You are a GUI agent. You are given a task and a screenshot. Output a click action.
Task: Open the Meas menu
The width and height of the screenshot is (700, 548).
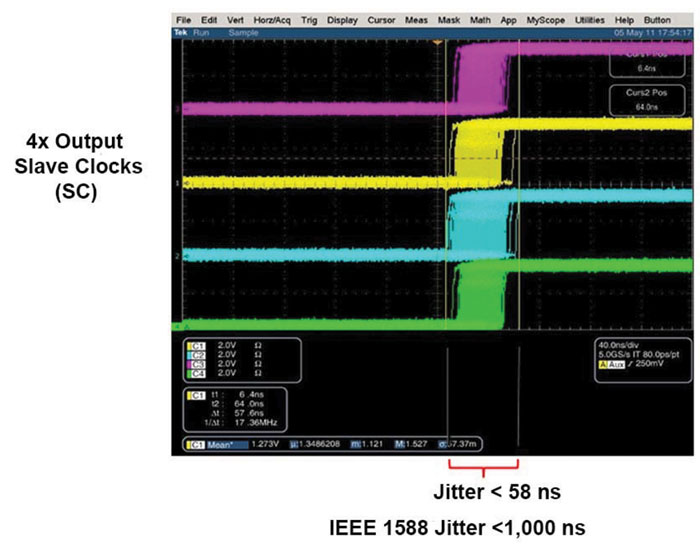click(x=416, y=20)
